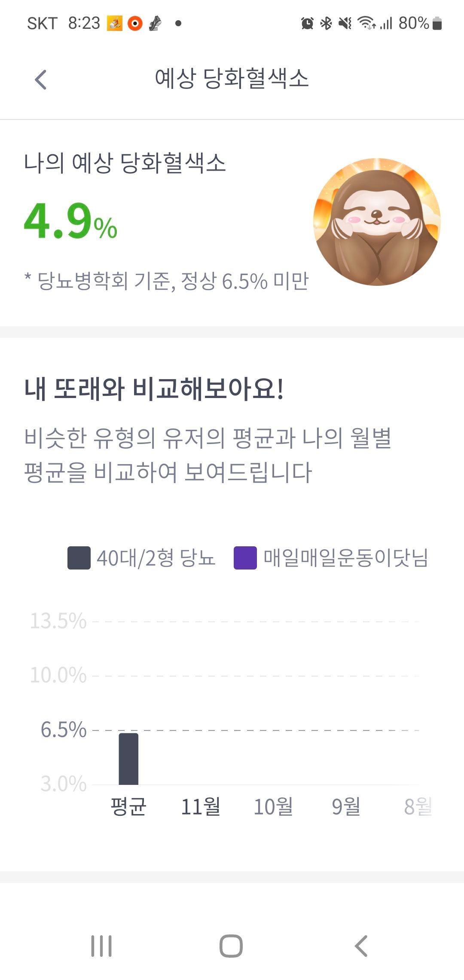Tap the Wi-Fi signal status icon
The height and width of the screenshot is (980, 464).
(367, 23)
